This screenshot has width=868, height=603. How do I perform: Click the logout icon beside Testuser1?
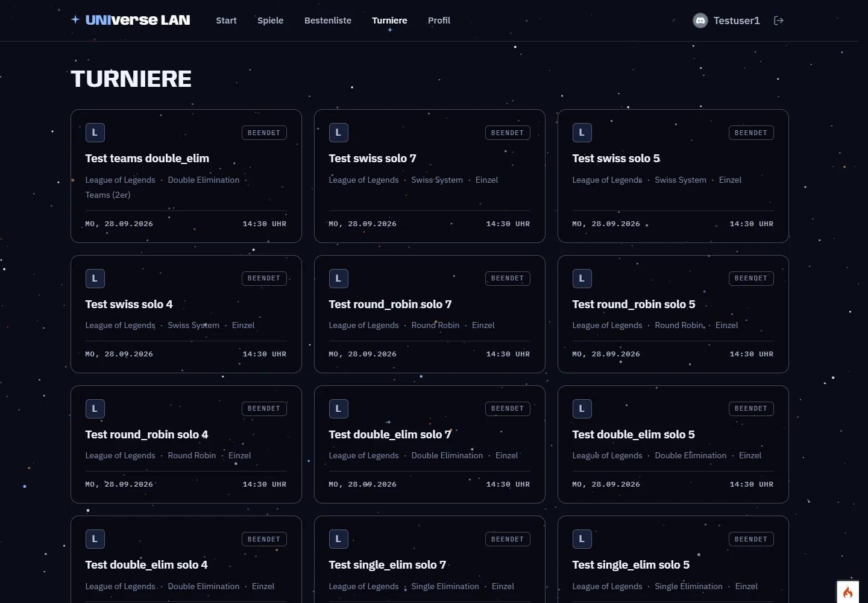coord(779,21)
